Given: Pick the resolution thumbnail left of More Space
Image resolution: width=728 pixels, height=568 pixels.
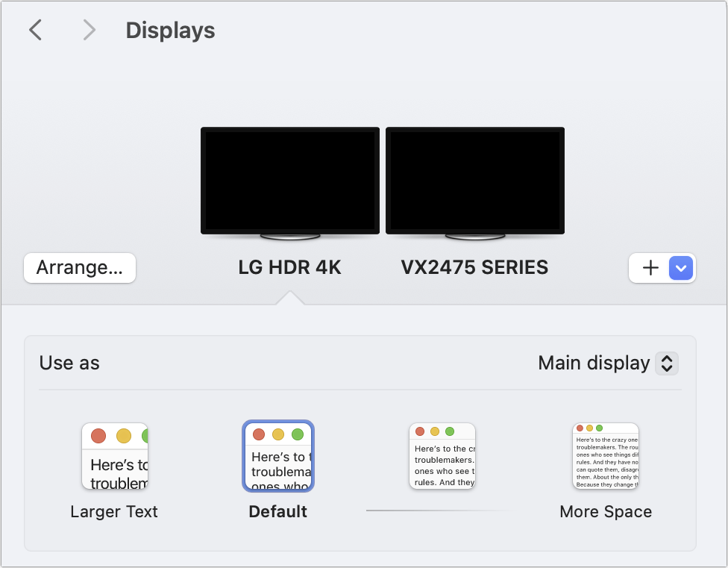Looking at the screenshot, I should 442,456.
